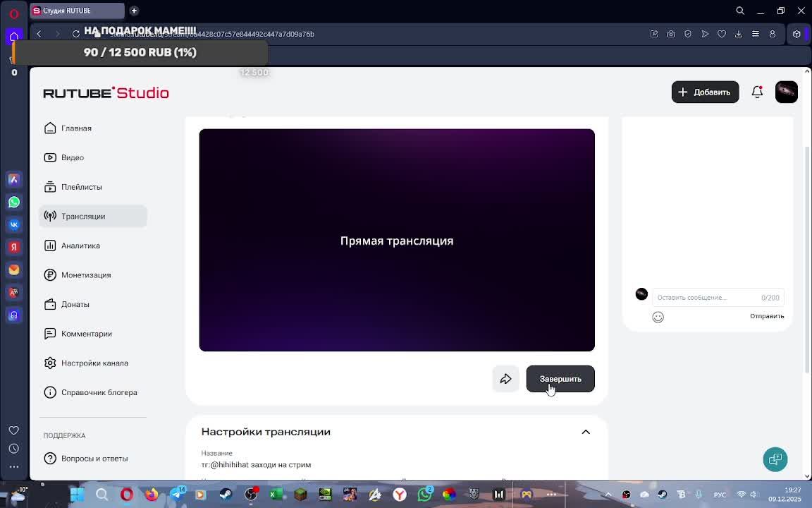Open Excel from the taskbar
Image resolution: width=812 pixels, height=508 pixels.
click(x=276, y=495)
